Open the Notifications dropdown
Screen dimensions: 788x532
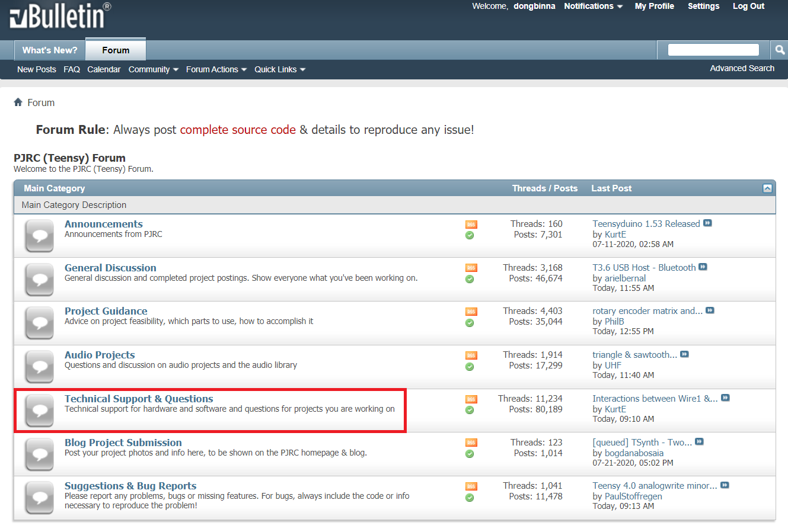(x=594, y=6)
